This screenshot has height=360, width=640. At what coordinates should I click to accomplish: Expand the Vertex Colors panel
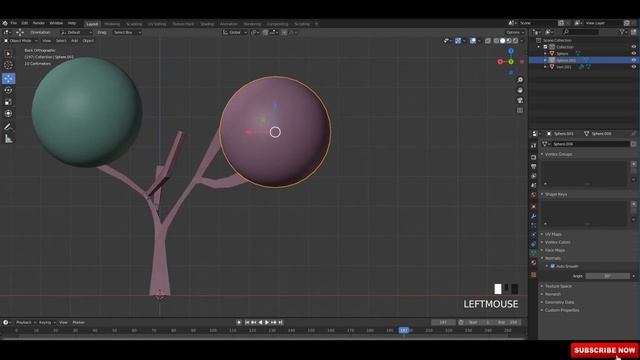[x=557, y=242]
